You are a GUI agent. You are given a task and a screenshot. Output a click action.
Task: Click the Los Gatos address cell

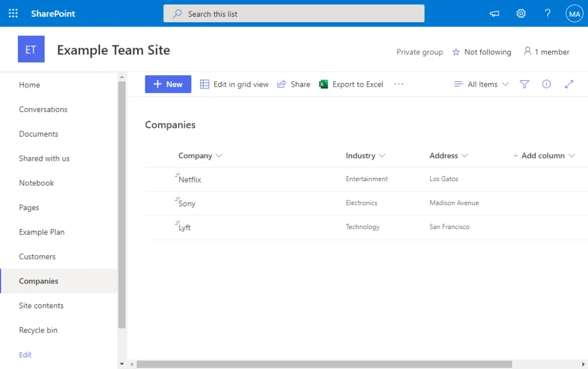(444, 179)
